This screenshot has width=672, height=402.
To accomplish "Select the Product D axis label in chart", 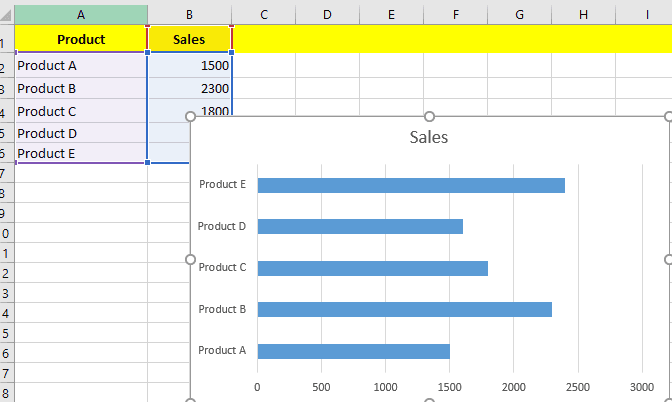I will [222, 226].
